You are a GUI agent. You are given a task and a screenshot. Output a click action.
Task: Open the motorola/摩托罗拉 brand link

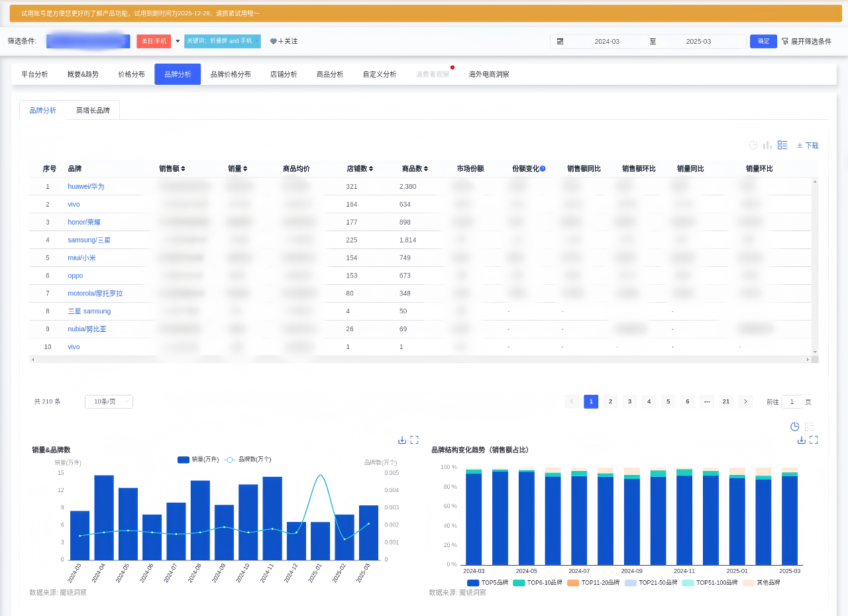point(95,293)
